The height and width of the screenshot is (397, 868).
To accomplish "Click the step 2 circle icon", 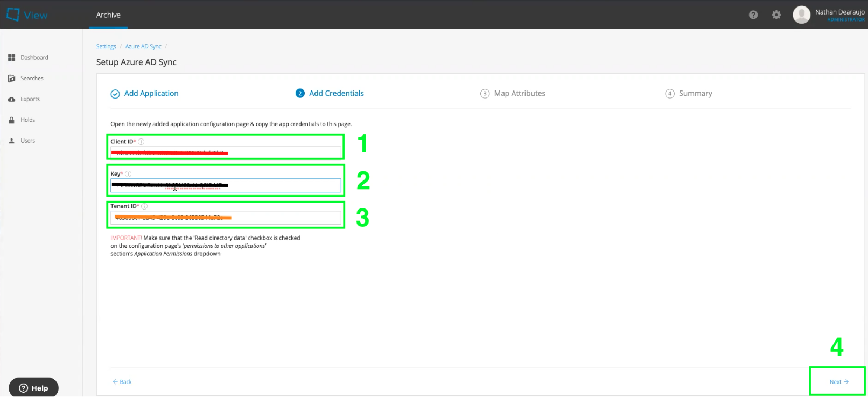I will (300, 93).
